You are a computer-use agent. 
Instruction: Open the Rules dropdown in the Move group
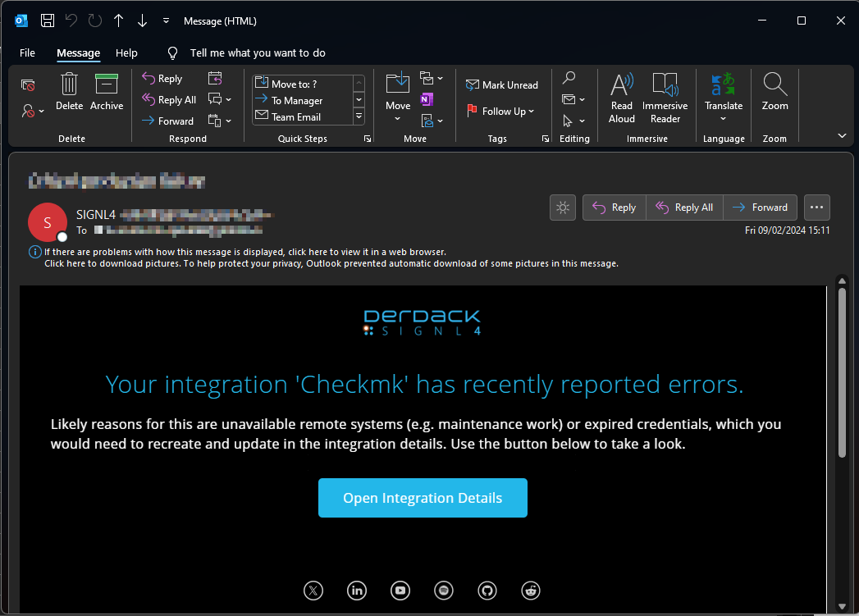pyautogui.click(x=432, y=78)
